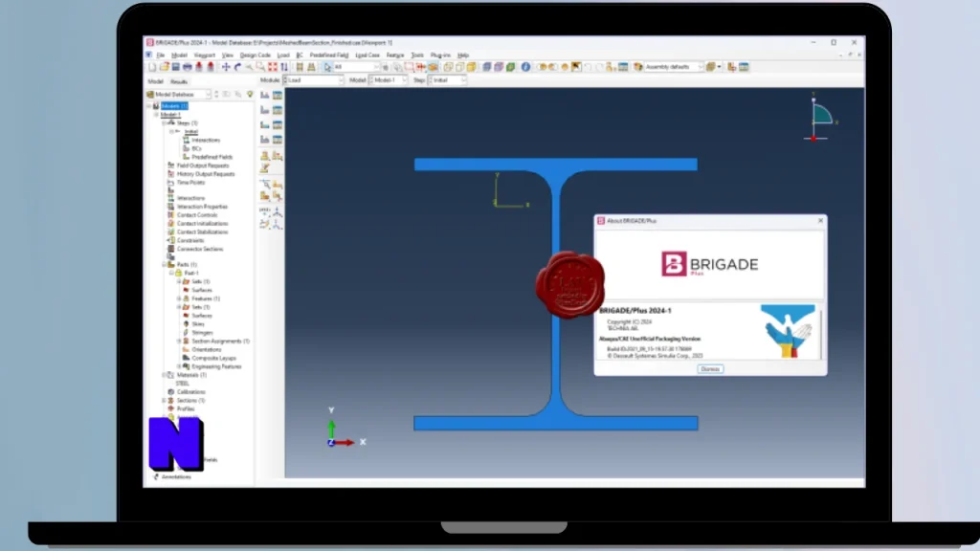980x551 pixels.
Task: Click the selection arrow tool in toolbar
Action: click(327, 67)
